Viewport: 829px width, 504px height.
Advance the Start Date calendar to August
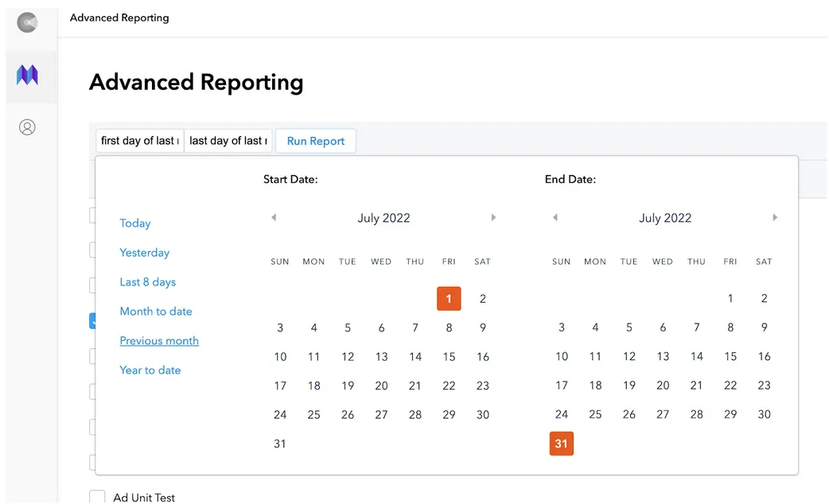[x=493, y=217]
